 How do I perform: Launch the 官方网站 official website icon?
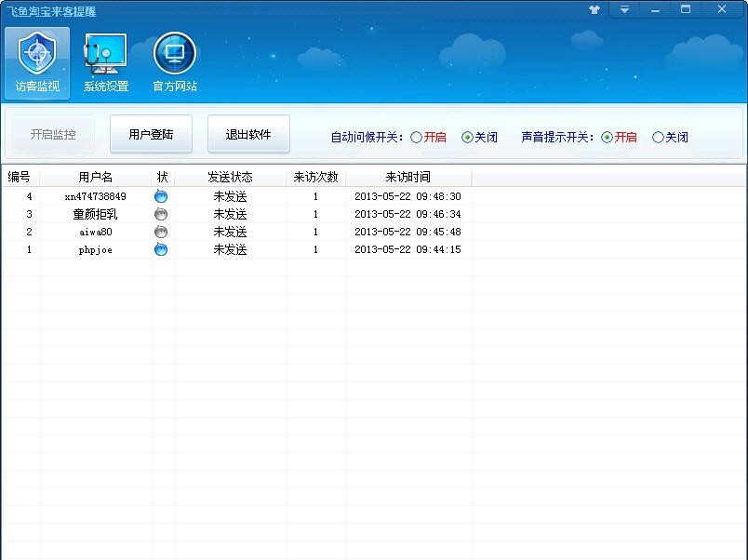[173, 60]
